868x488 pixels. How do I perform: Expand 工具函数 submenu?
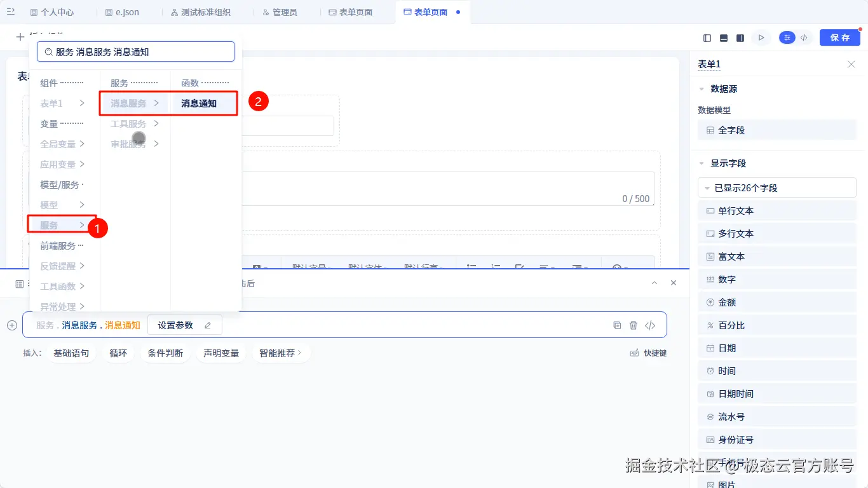coord(62,287)
